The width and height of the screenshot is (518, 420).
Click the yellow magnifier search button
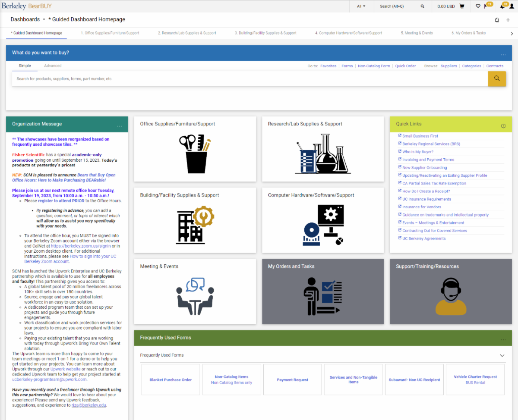(496, 78)
